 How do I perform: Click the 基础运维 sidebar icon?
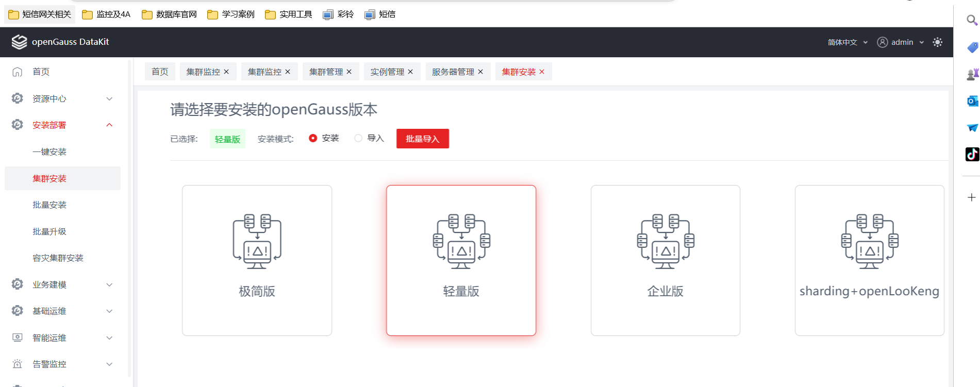click(x=17, y=311)
